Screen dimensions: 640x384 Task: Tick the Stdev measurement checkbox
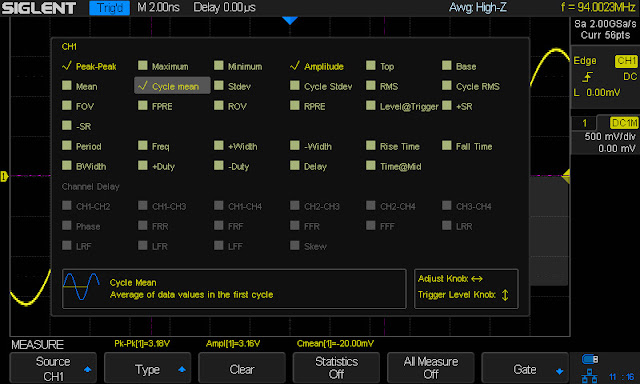coord(219,85)
